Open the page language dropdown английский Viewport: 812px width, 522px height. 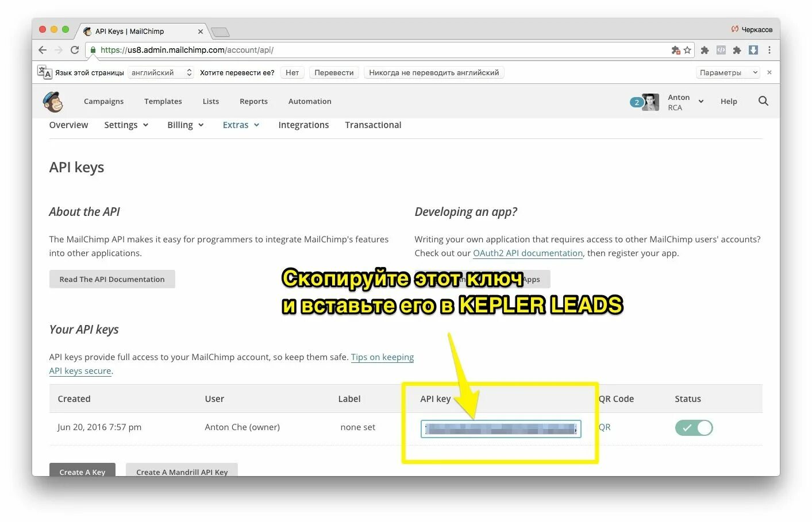pos(161,72)
